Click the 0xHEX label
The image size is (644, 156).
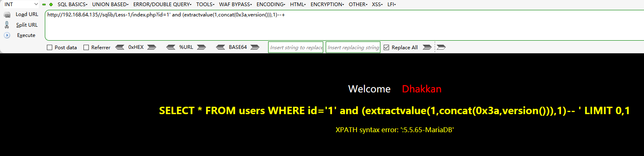(136, 47)
